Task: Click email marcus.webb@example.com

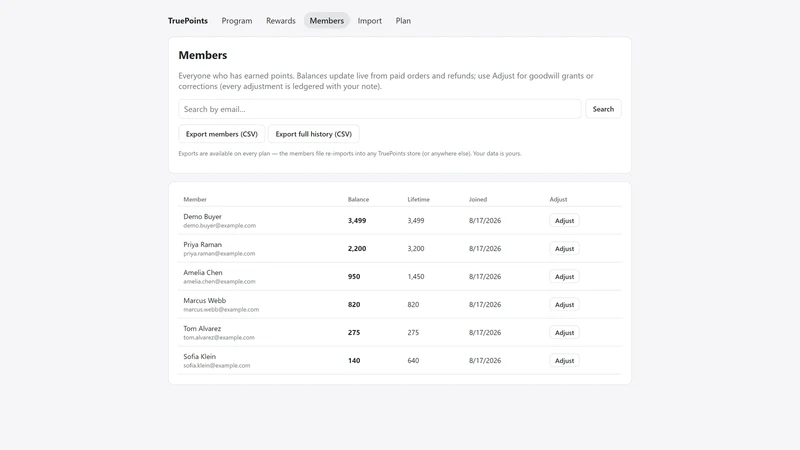Action: [221, 310]
